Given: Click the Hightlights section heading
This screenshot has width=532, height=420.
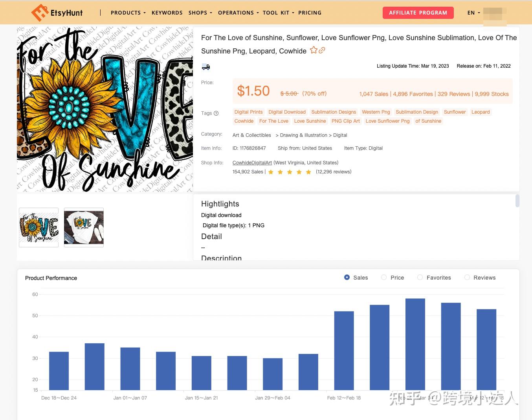Looking at the screenshot, I should click(x=220, y=204).
